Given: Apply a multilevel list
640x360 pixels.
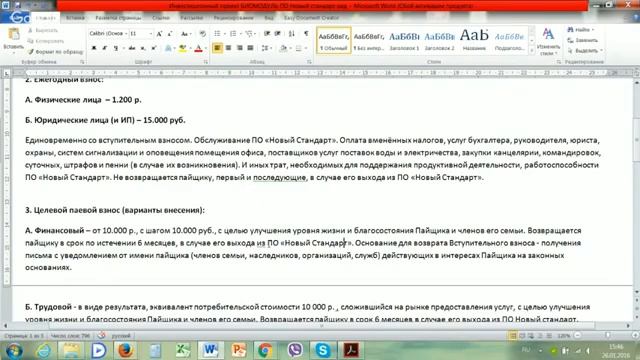Looking at the screenshot, I should (x=250, y=33).
